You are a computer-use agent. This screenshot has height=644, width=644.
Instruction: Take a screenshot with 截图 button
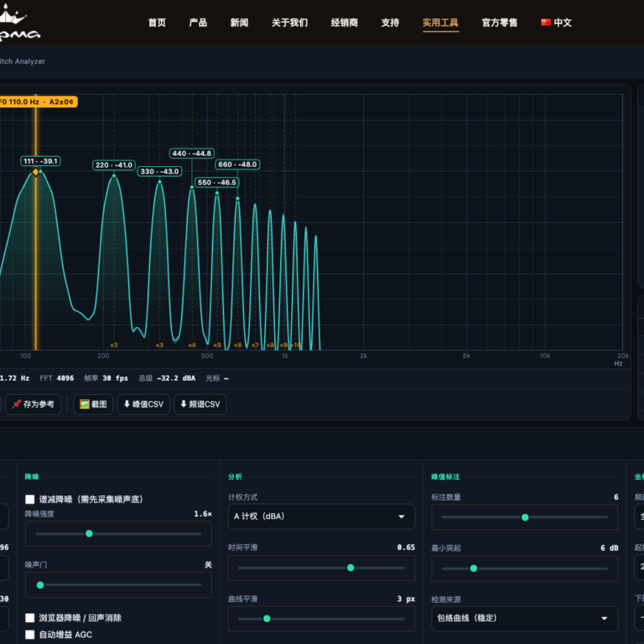[93, 404]
